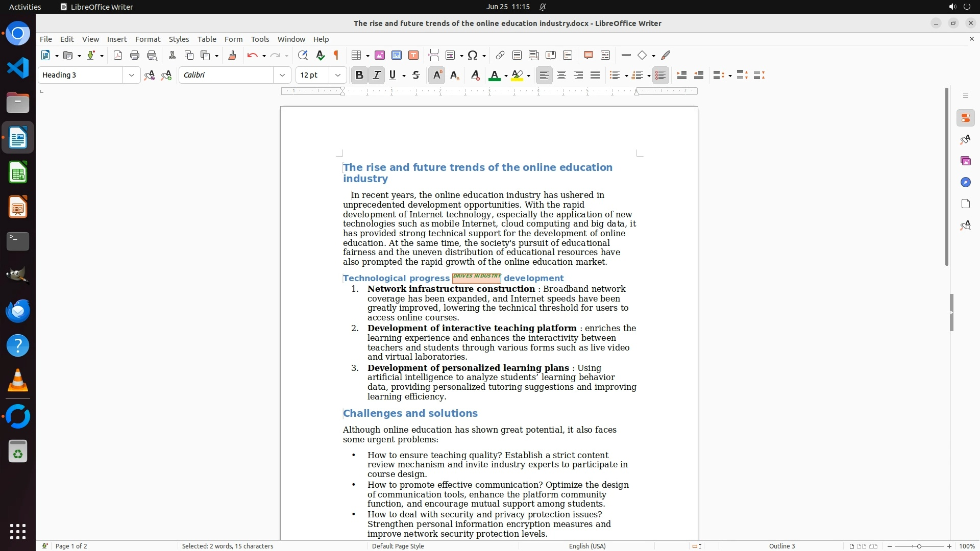Click the Clone Formatting paintbrush icon
Image resolution: width=980 pixels, height=551 pixels.
[232, 55]
